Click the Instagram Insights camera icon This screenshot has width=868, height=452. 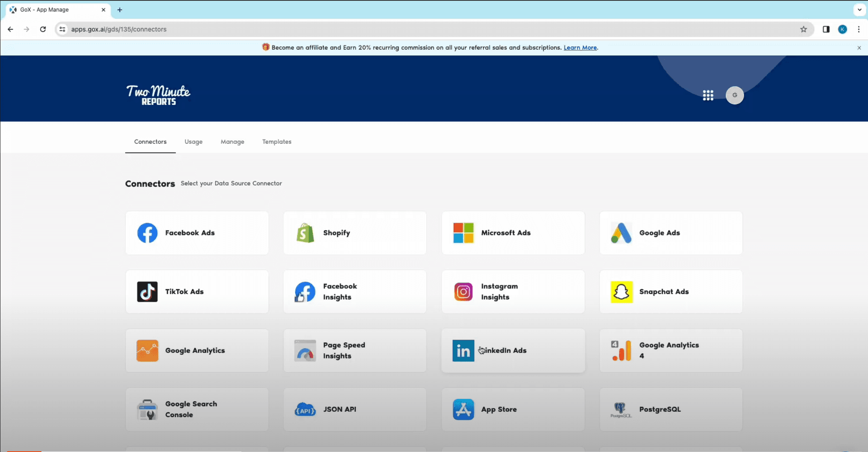463,292
